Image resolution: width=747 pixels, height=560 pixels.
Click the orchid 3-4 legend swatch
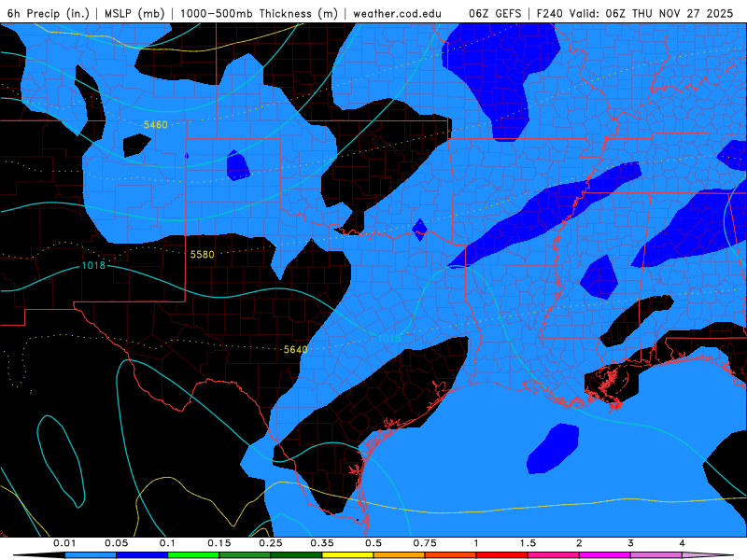point(656,555)
